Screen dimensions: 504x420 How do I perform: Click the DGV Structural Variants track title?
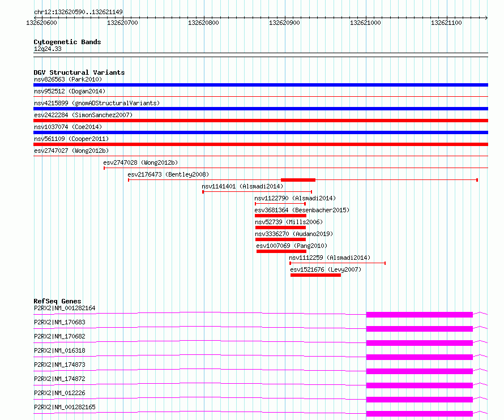click(79, 72)
